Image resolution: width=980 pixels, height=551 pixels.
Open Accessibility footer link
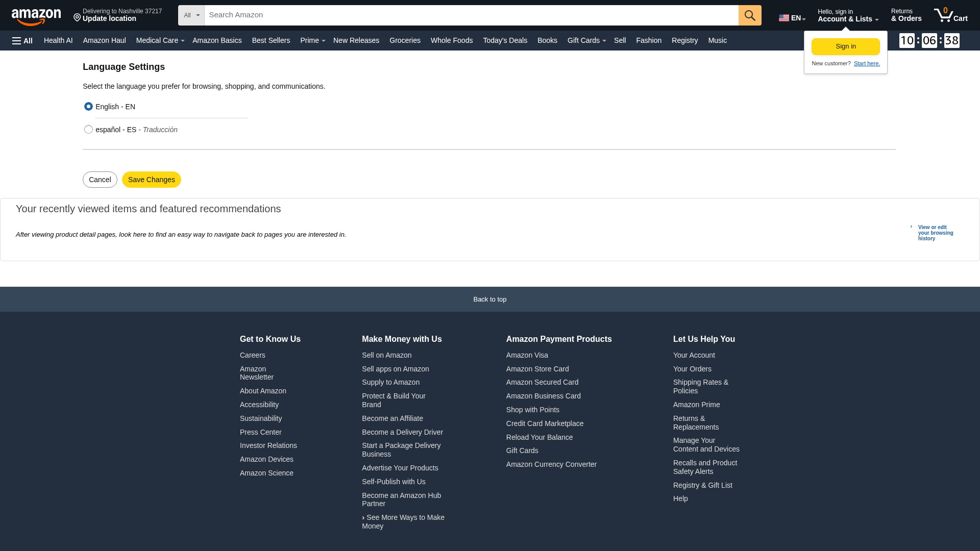coord(259,405)
